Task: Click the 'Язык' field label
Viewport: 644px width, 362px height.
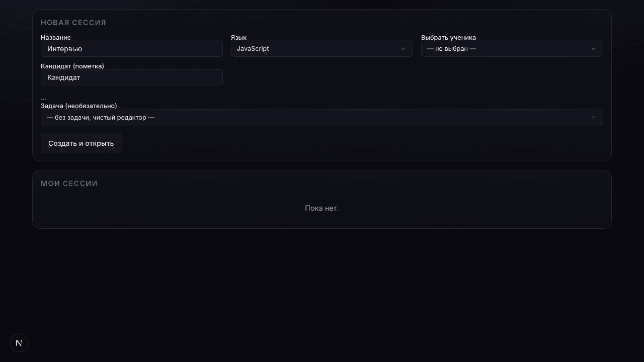Action: tap(238, 37)
